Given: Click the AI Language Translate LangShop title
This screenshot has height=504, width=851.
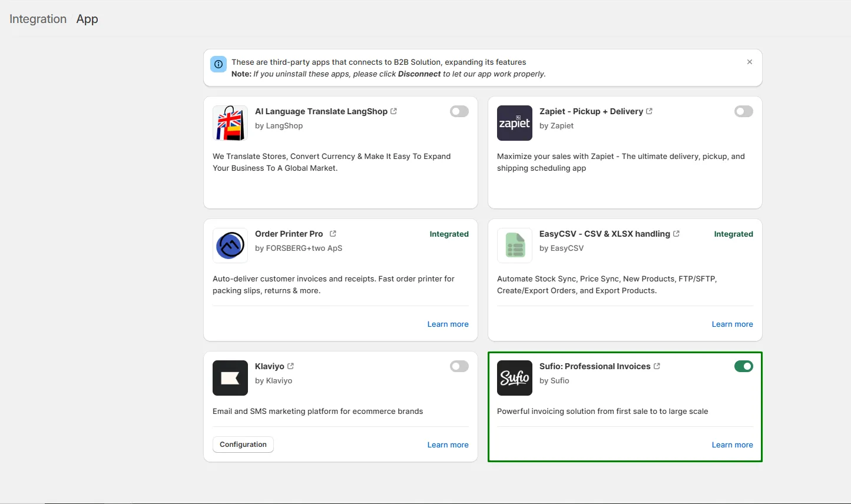Looking at the screenshot, I should [321, 111].
